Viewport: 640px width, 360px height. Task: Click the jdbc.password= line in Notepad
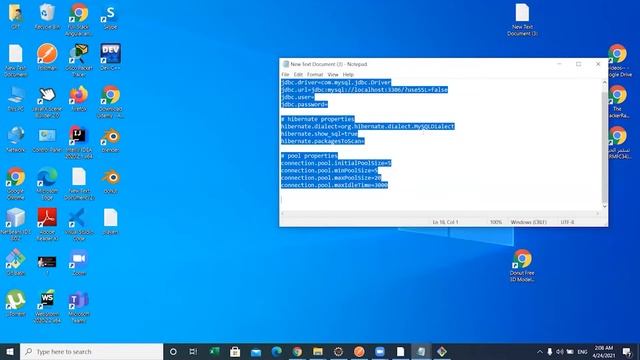pos(304,104)
